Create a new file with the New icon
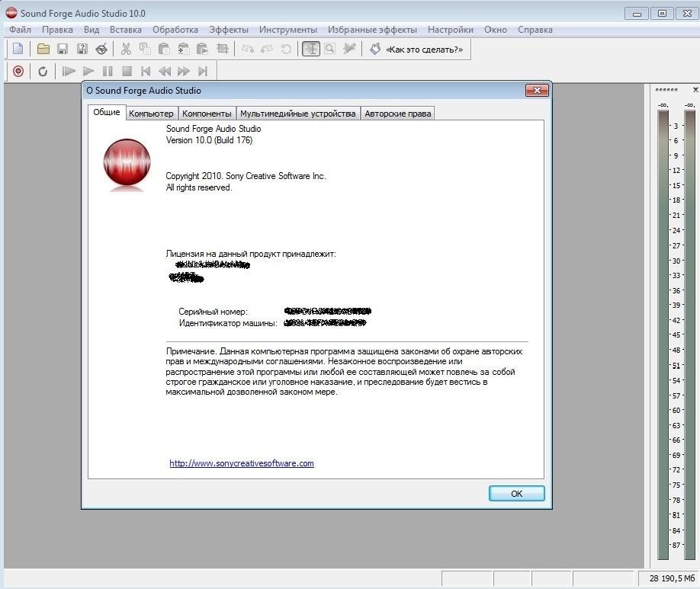The image size is (700, 589). pyautogui.click(x=18, y=49)
